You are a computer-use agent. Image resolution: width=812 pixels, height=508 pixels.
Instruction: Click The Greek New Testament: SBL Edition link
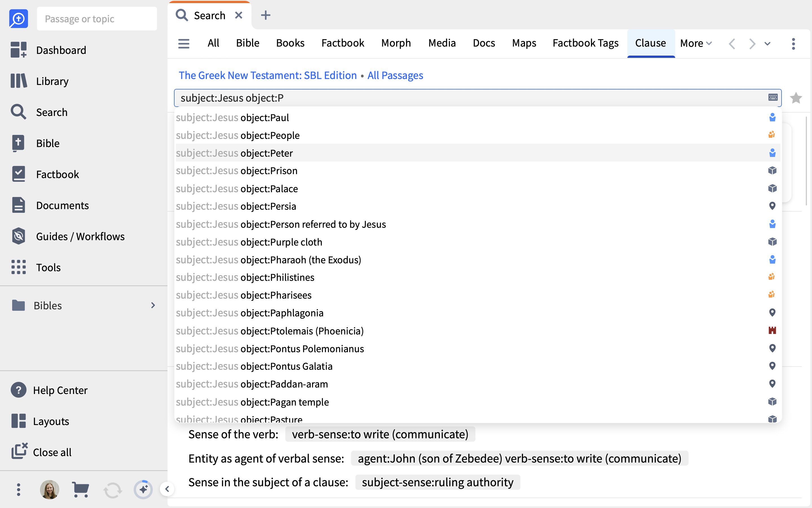pos(267,75)
